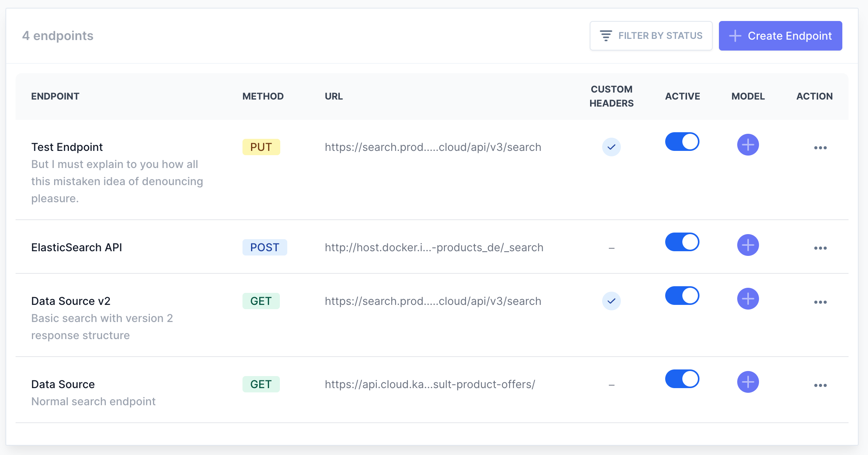Click the Action column header
868x455 pixels.
point(814,96)
